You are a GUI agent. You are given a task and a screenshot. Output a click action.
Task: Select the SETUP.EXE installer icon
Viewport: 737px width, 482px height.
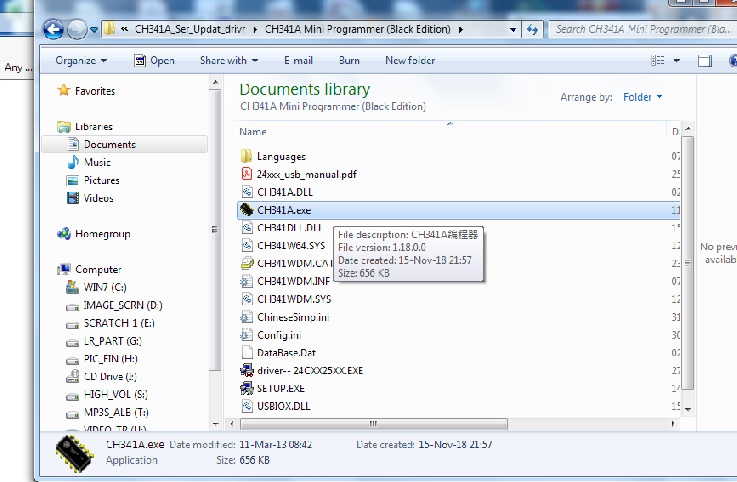pyautogui.click(x=247, y=388)
